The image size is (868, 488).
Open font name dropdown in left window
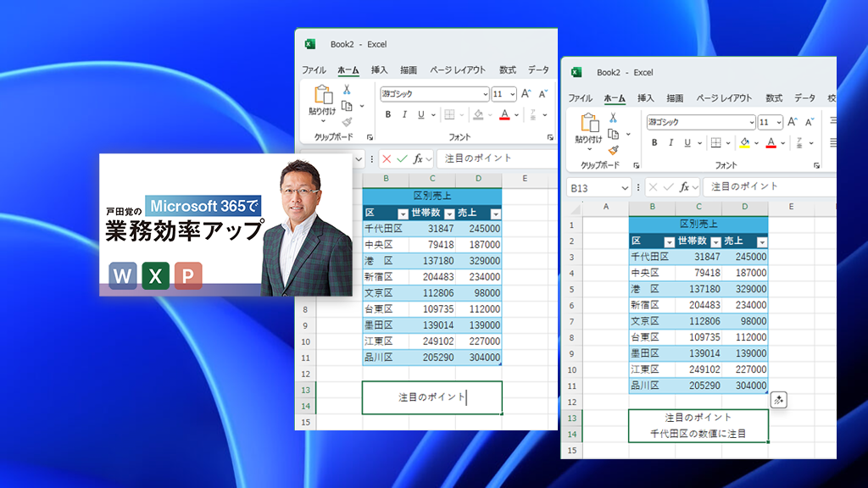point(485,94)
